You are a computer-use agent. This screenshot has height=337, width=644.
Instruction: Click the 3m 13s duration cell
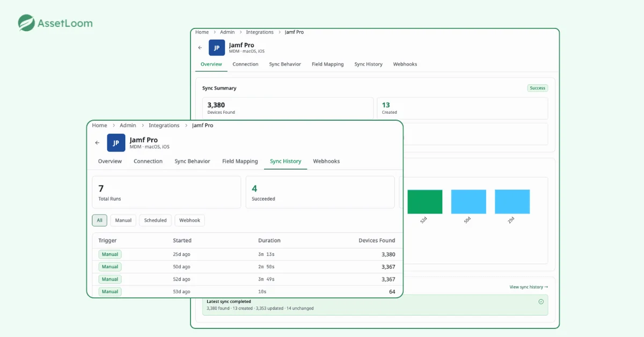(x=267, y=254)
